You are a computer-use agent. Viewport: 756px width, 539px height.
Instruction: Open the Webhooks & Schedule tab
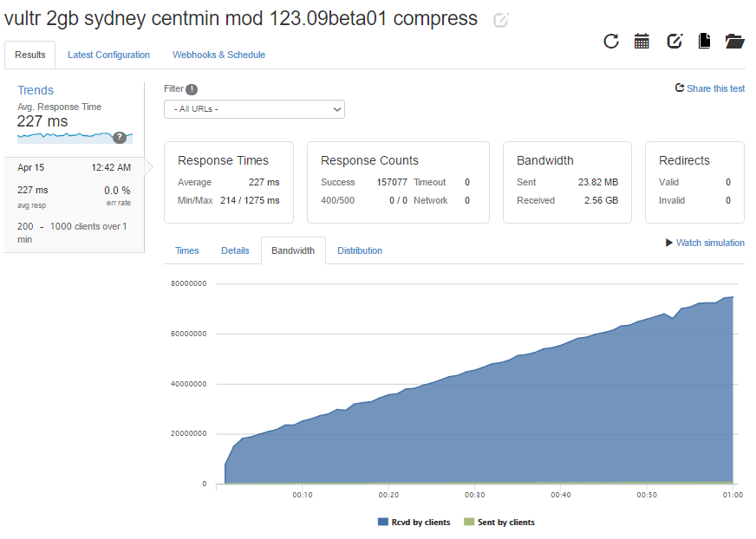218,55
